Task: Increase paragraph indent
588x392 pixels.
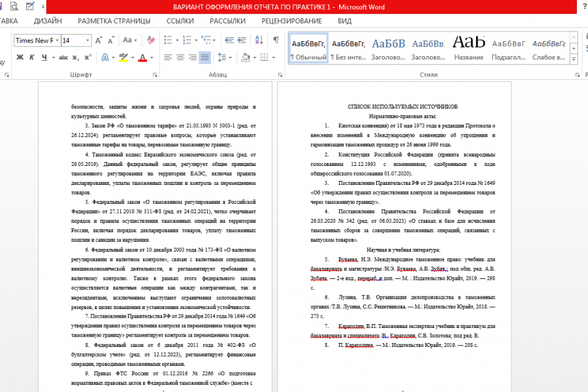Action: (x=242, y=40)
